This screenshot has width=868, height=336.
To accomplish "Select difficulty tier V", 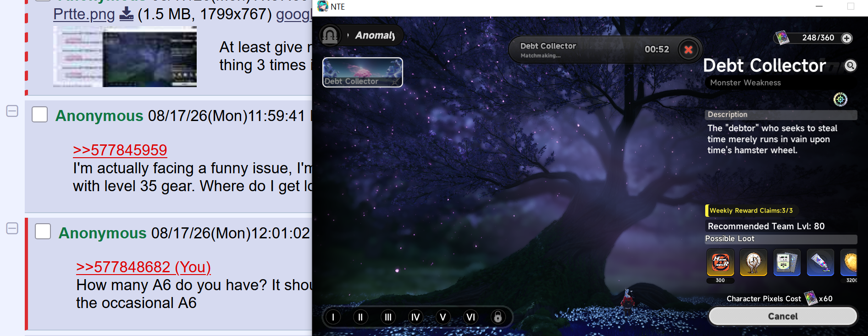I will pos(443,317).
